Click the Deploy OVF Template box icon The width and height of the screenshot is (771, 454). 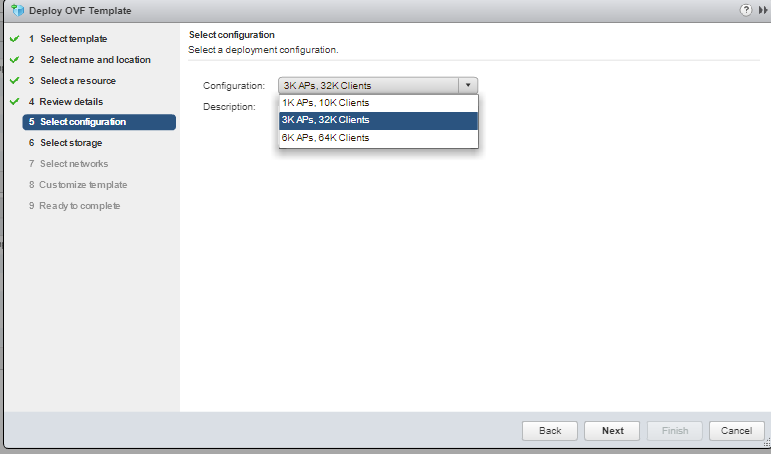click(17, 10)
